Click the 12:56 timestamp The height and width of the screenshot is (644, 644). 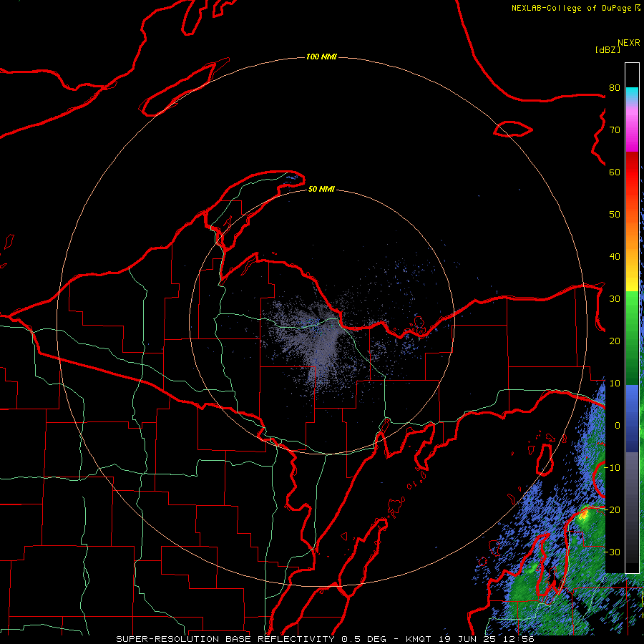click(x=517, y=639)
